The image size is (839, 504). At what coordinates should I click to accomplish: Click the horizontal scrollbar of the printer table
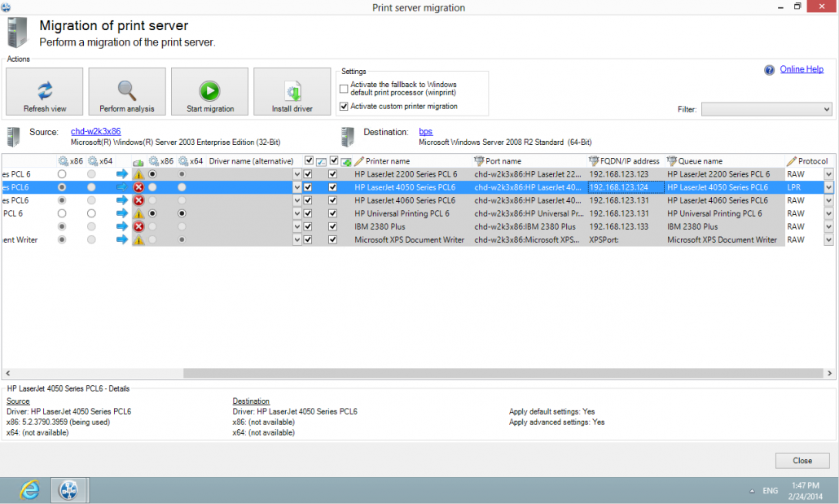point(407,373)
